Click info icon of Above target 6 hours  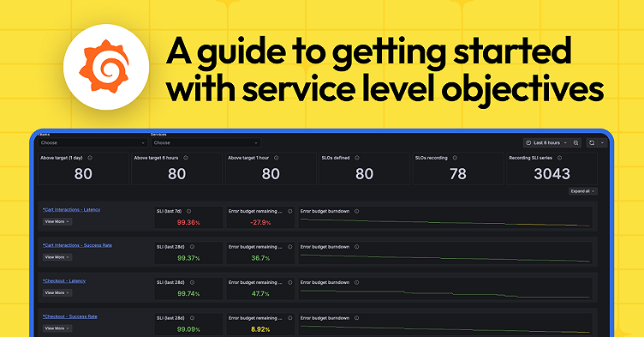186,158
